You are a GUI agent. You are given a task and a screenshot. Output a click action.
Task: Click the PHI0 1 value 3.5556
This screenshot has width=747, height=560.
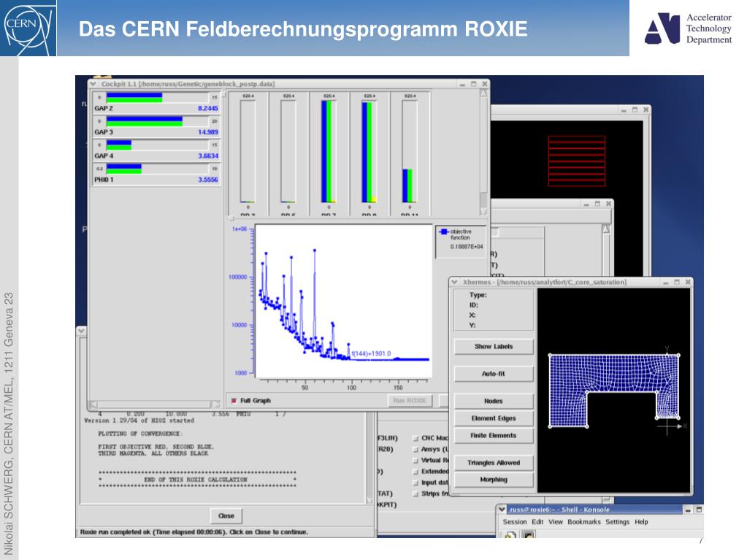click(x=207, y=180)
